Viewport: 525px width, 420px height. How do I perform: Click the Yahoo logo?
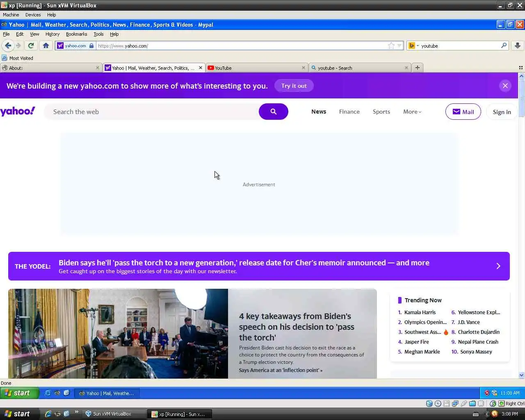[x=18, y=111]
